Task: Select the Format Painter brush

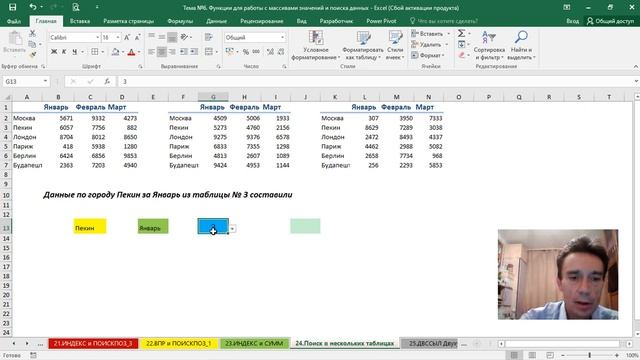Action: coord(33,54)
